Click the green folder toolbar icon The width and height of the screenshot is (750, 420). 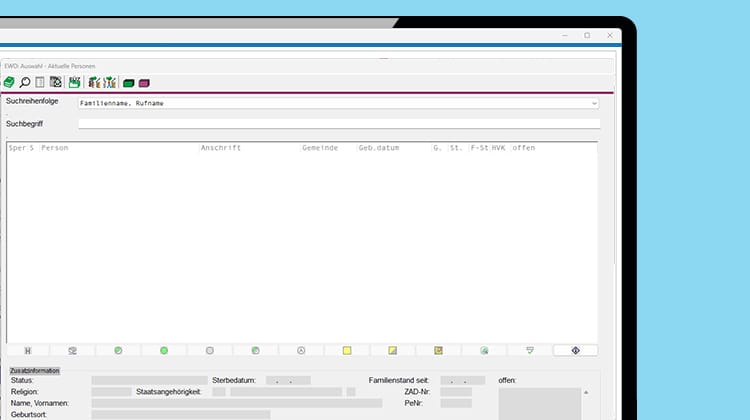click(74, 82)
